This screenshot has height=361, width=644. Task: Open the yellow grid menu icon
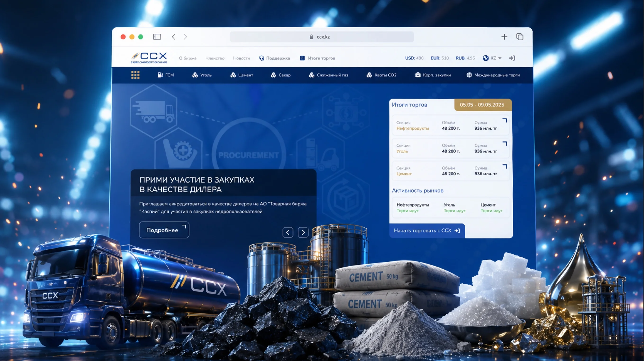coord(136,75)
